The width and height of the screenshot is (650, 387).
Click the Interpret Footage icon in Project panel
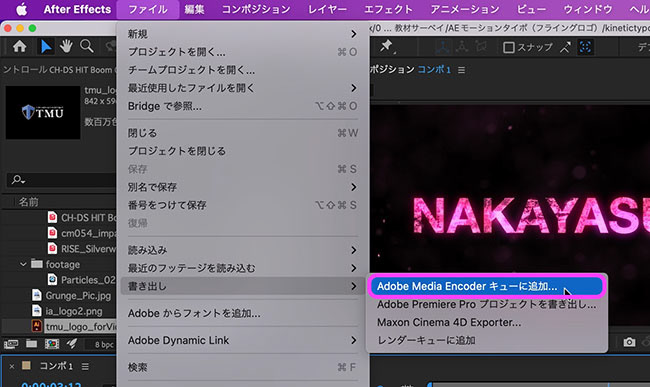pyautogui.click(x=11, y=344)
